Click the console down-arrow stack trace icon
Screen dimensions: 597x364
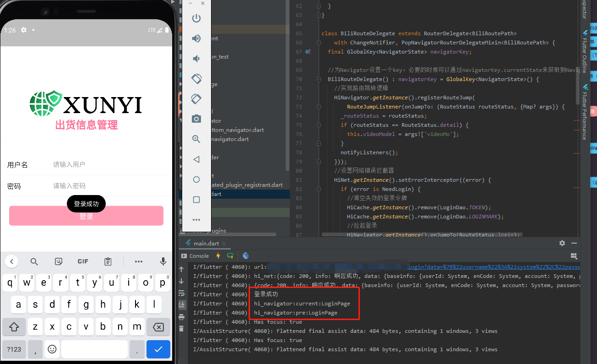pyautogui.click(x=181, y=281)
